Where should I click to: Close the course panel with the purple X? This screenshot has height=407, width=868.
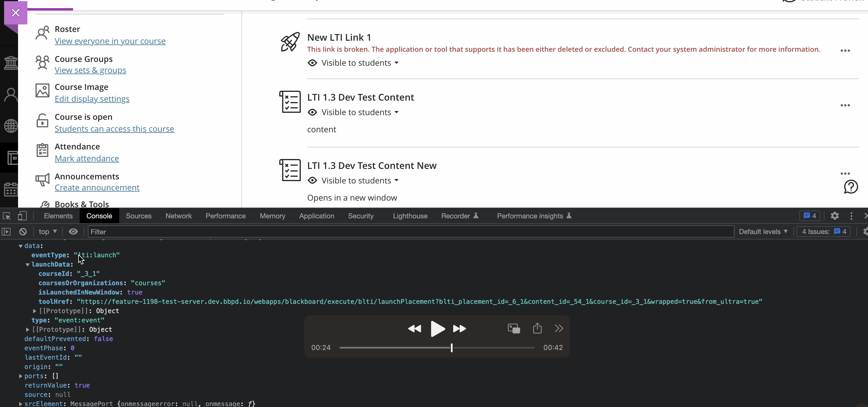(15, 13)
